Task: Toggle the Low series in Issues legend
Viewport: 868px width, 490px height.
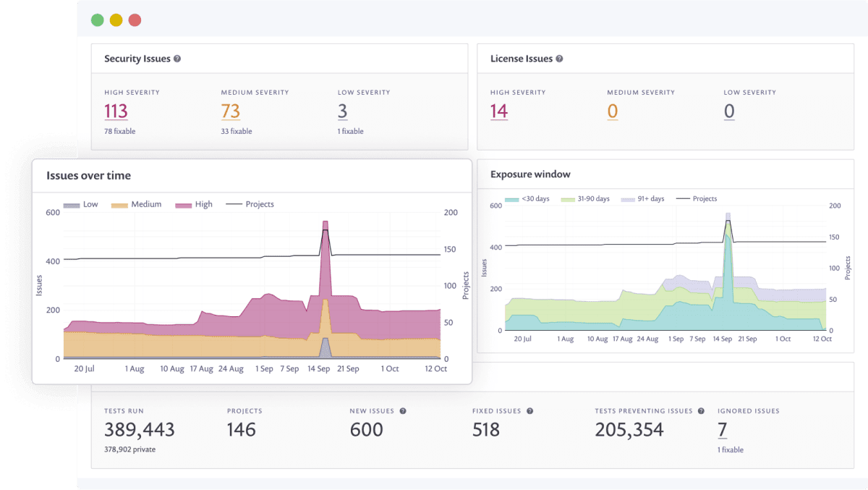Action: (81, 204)
